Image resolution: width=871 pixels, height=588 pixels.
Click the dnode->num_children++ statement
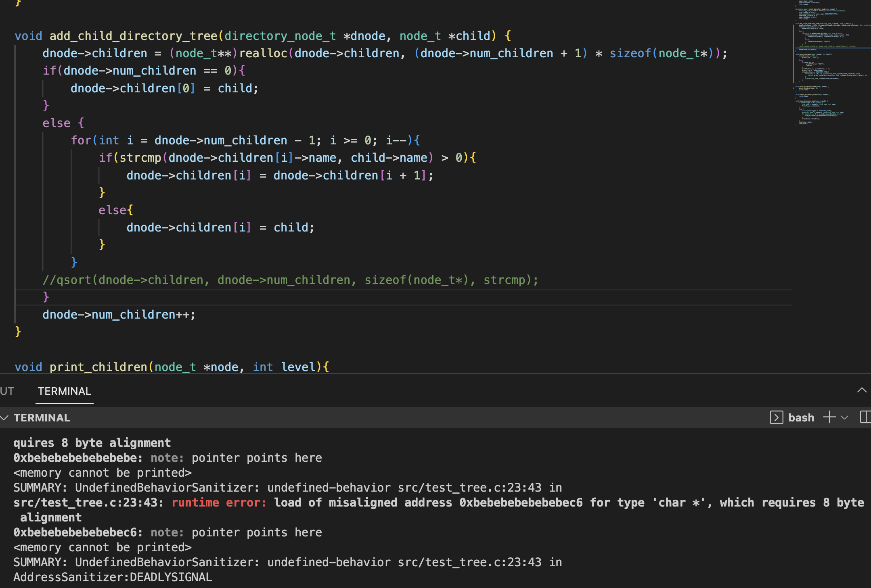coord(119,315)
